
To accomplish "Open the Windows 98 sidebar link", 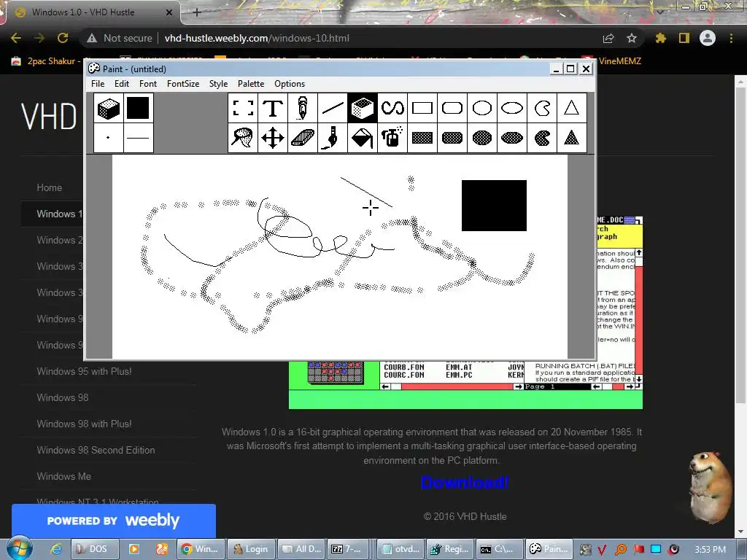I will (x=63, y=397).
